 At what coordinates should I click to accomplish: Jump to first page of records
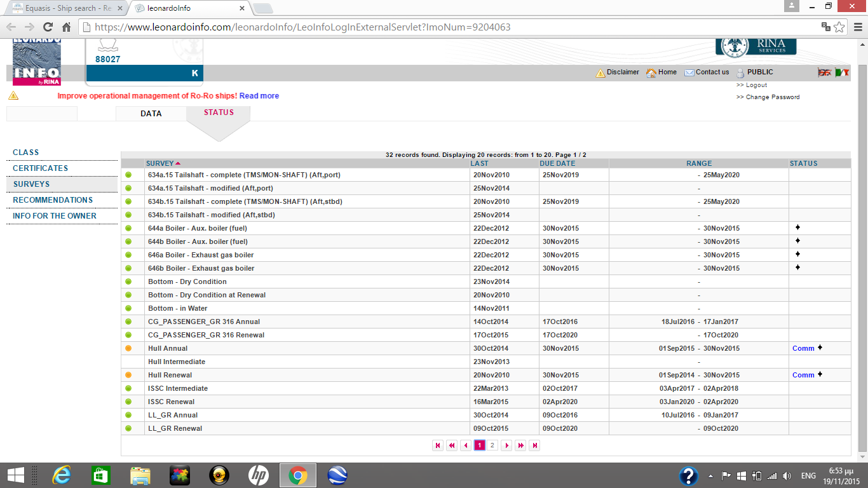pyautogui.click(x=438, y=445)
